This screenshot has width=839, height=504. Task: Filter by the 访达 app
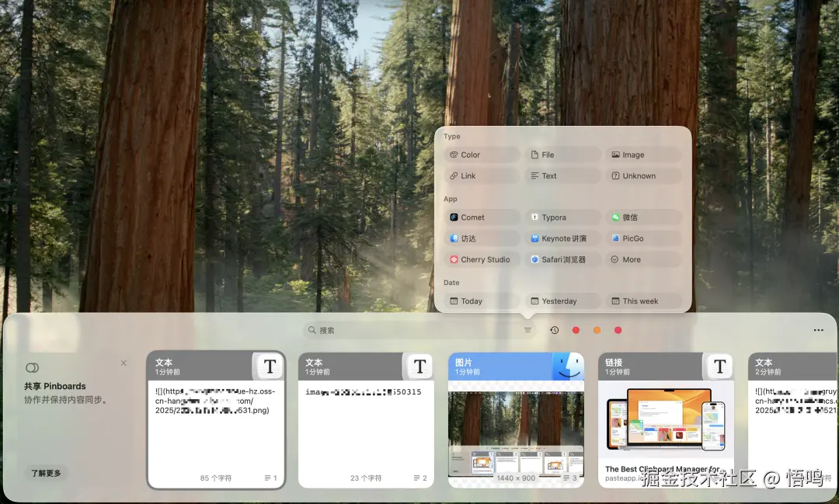(482, 238)
